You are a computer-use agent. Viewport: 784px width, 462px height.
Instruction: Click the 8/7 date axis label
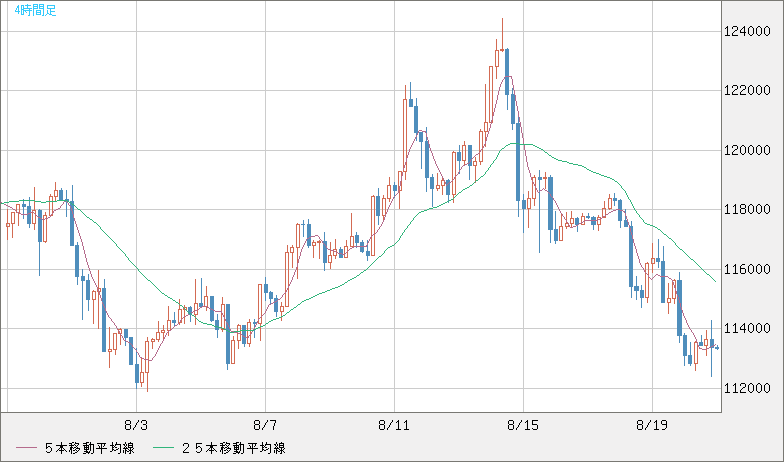coord(265,426)
